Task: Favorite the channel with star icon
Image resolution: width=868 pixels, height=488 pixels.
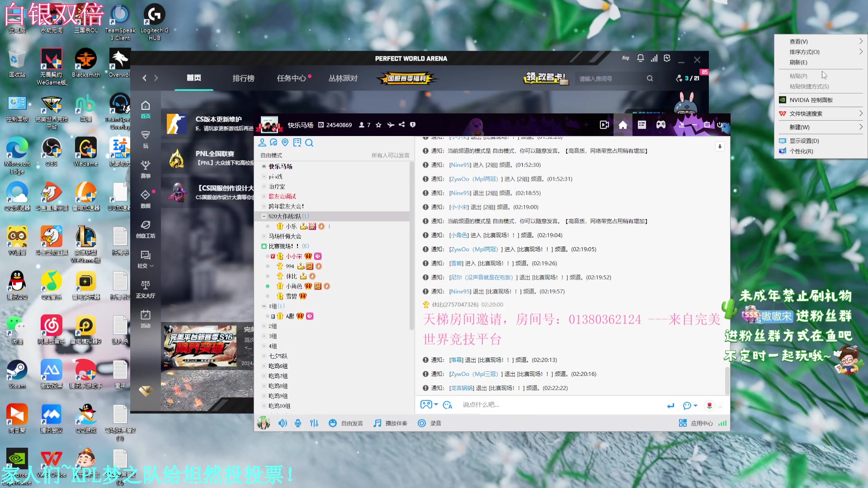Action: [378, 125]
